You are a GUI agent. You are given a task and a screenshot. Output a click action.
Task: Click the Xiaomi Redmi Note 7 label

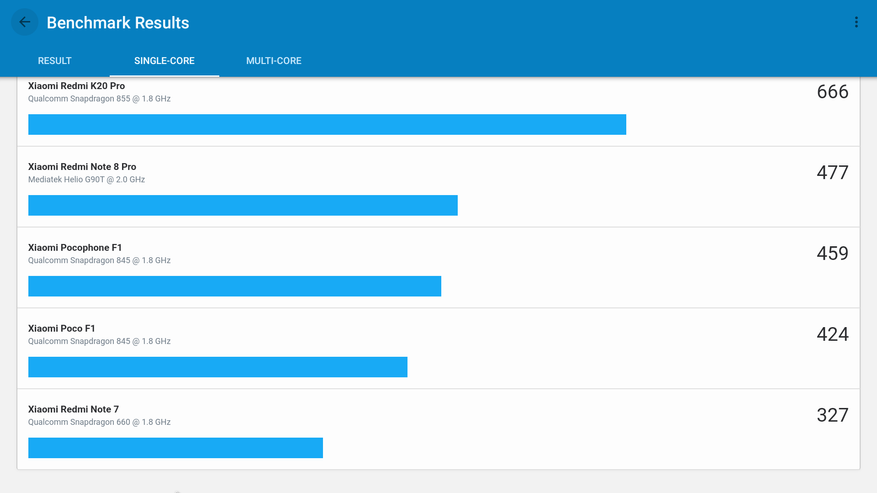(73, 409)
